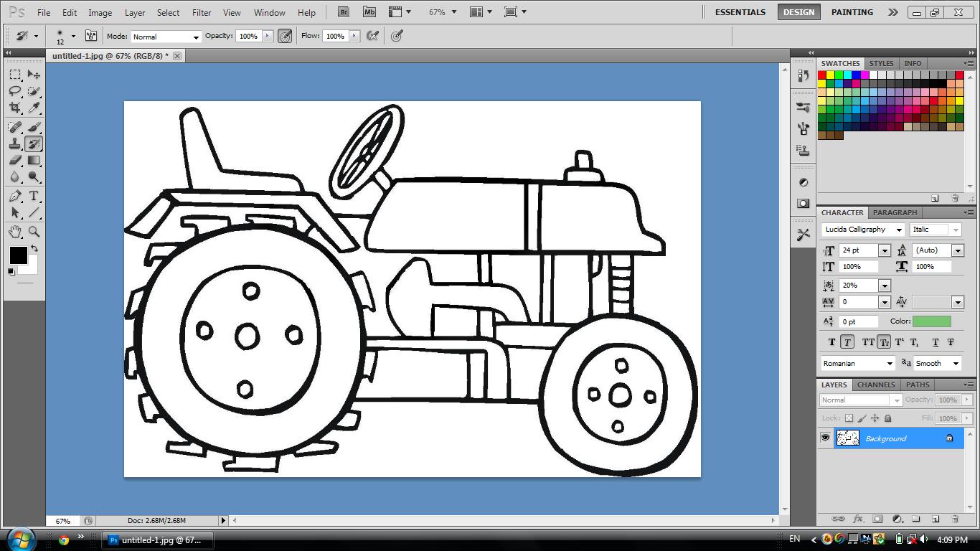The height and width of the screenshot is (551, 980).
Task: Select the Horizontal Type tool
Action: (x=34, y=196)
